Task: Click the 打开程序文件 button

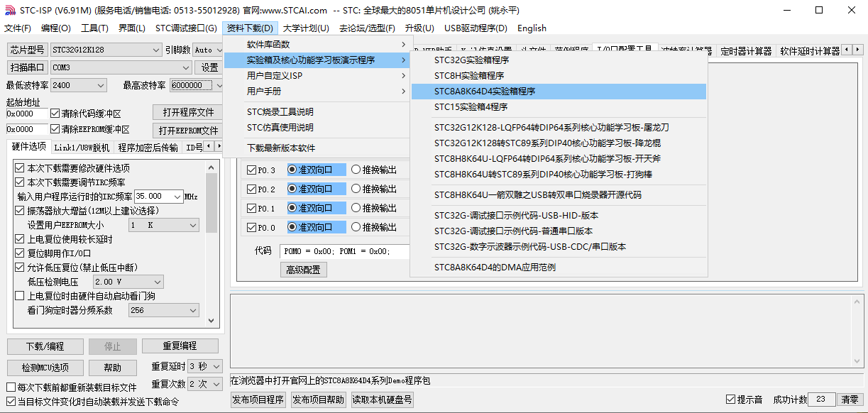Action: pyautogui.click(x=188, y=113)
